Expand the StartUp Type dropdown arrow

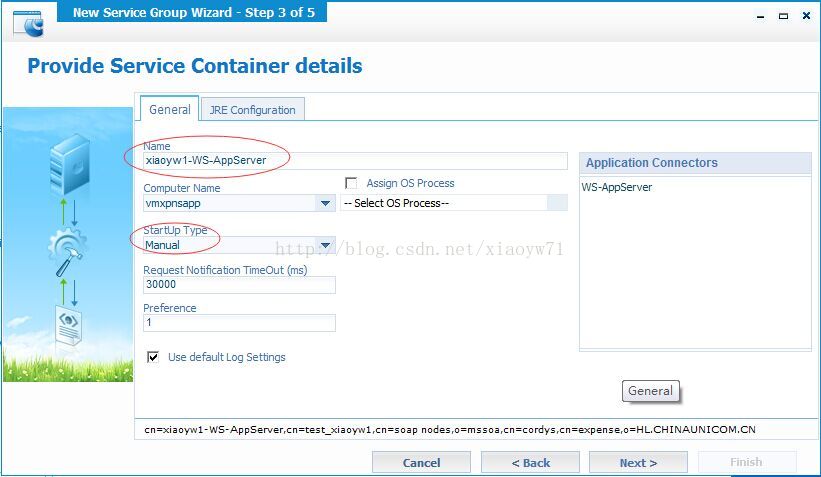click(x=325, y=245)
